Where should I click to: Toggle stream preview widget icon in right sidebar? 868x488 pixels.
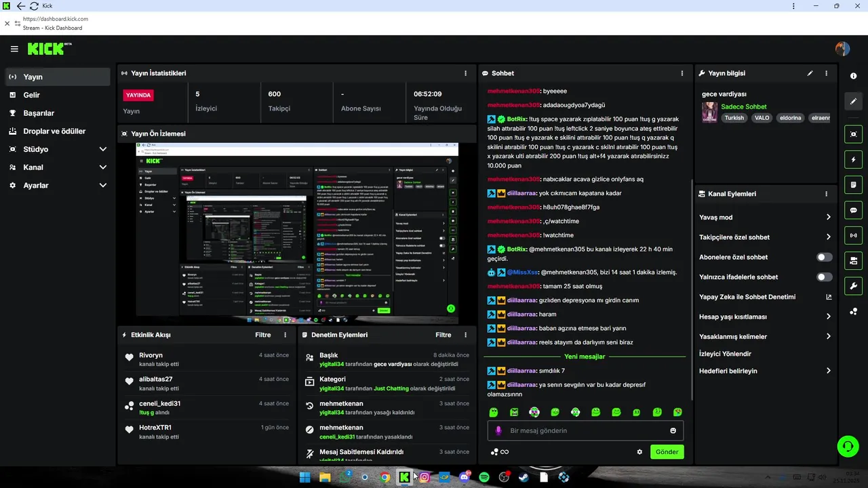click(853, 134)
